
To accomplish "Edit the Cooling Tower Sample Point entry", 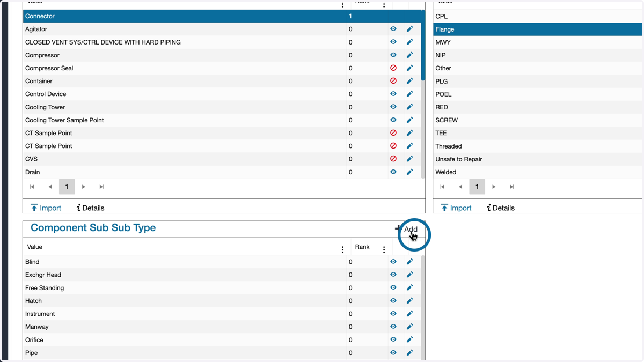I will (409, 120).
